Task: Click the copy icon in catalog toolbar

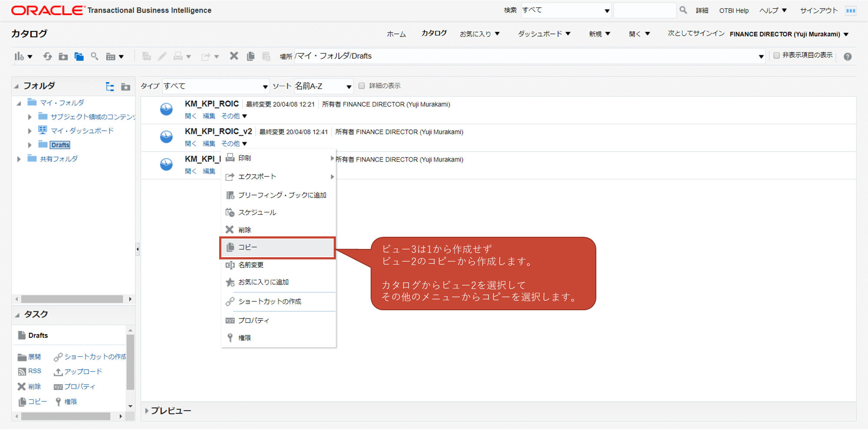Action: click(x=250, y=56)
